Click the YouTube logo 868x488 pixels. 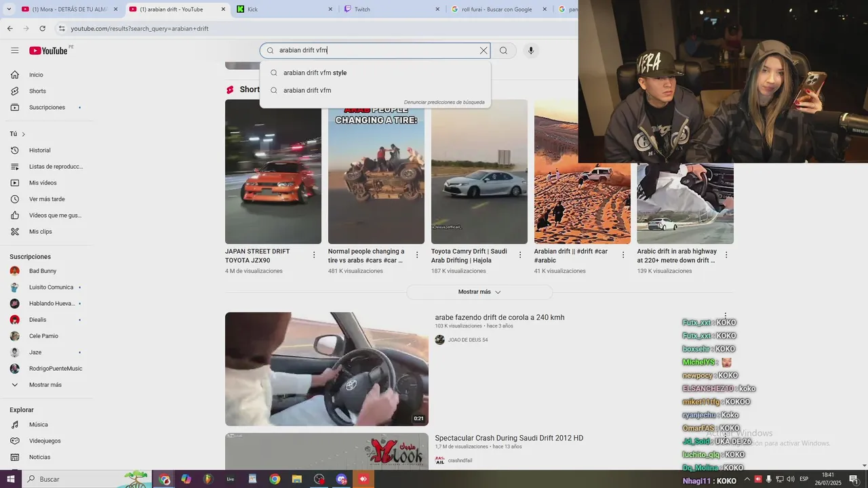(x=48, y=51)
